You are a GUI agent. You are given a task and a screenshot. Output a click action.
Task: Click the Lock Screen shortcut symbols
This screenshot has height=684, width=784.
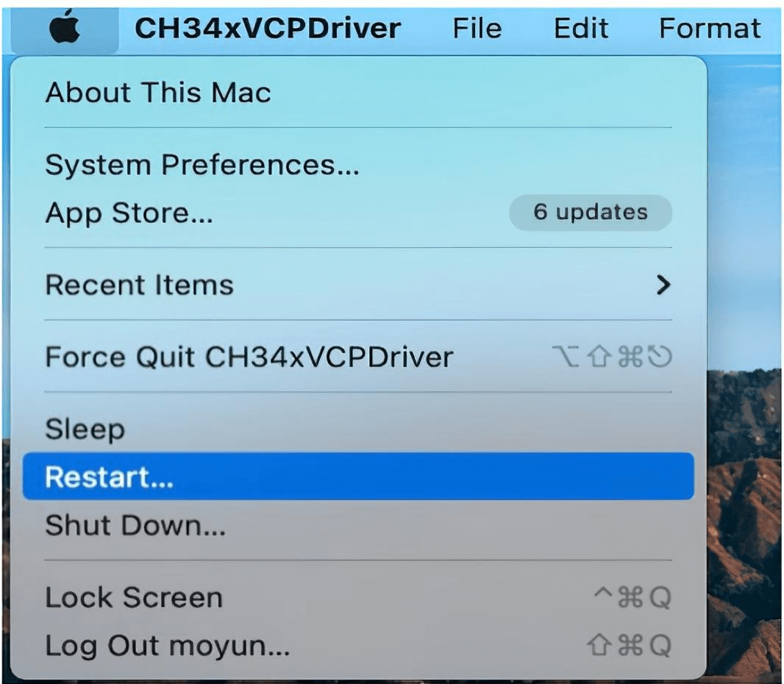tap(633, 598)
